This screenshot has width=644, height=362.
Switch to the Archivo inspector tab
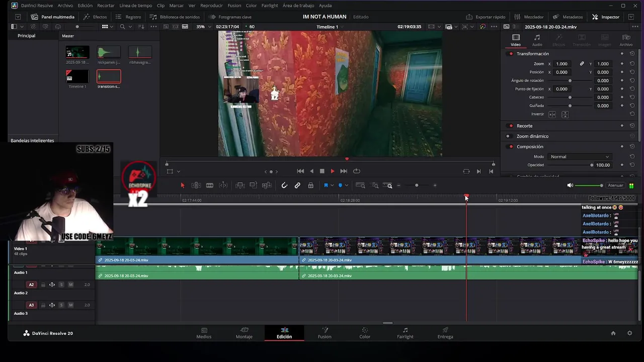point(626,40)
